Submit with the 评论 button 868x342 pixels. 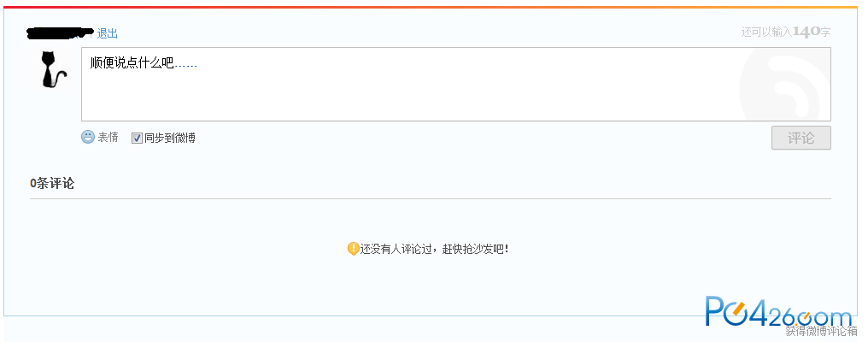click(x=801, y=138)
